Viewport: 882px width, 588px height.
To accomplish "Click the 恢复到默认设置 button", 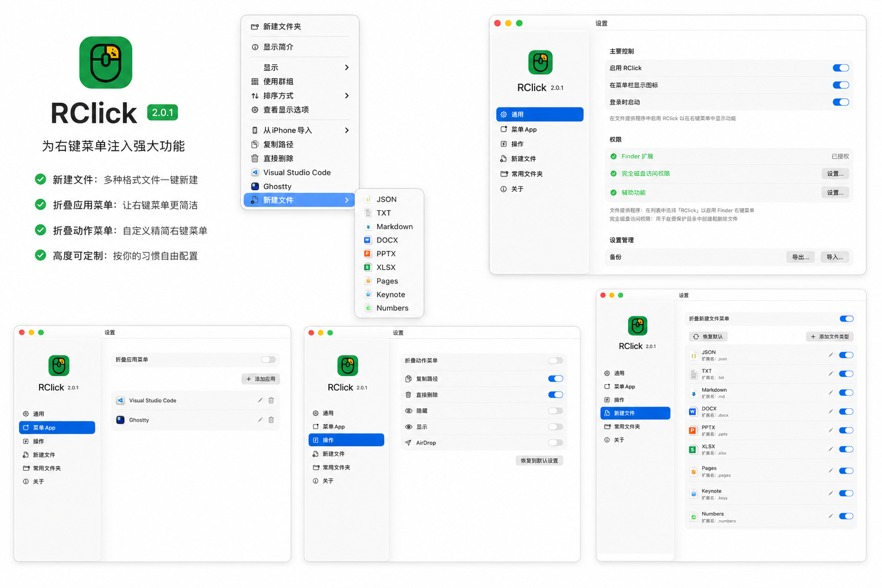I will click(539, 461).
